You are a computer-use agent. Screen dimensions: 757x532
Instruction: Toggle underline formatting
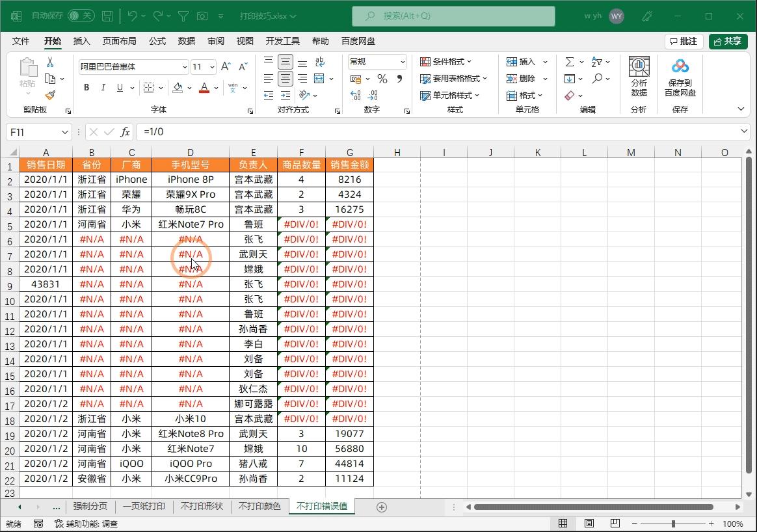click(x=118, y=87)
